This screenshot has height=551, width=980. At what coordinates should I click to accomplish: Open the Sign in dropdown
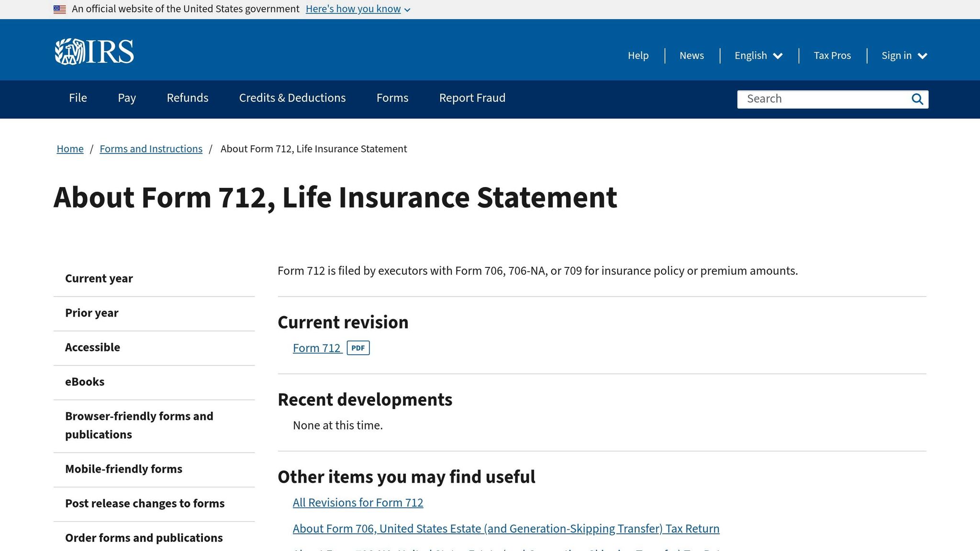click(904, 55)
